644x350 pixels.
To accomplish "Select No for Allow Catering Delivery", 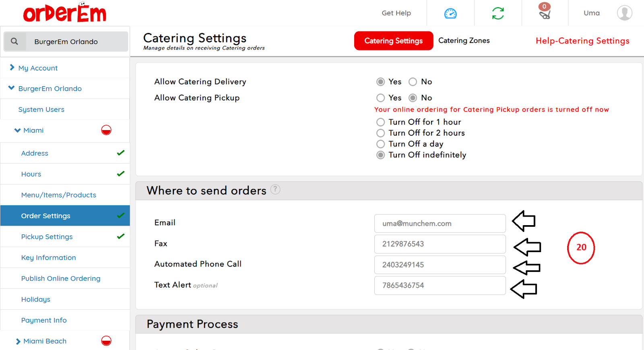I will pyautogui.click(x=413, y=82).
